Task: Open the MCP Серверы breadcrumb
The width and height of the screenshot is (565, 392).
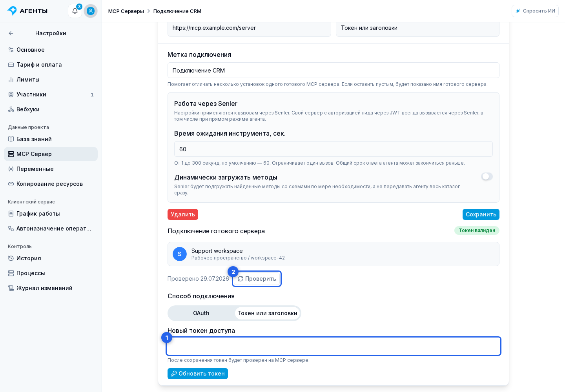Action: [126, 11]
